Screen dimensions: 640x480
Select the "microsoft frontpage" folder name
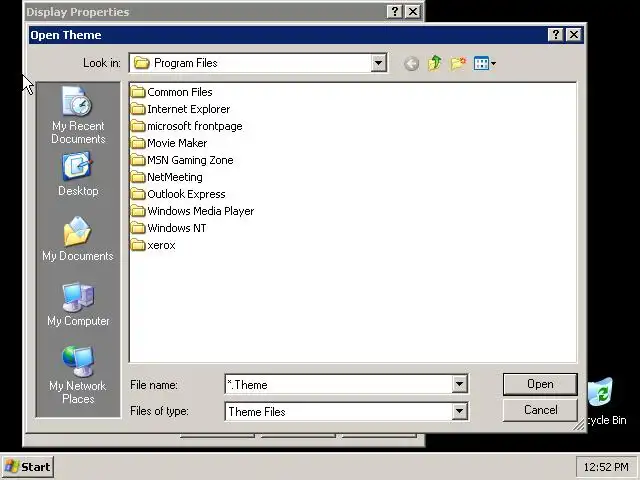tap(195, 126)
